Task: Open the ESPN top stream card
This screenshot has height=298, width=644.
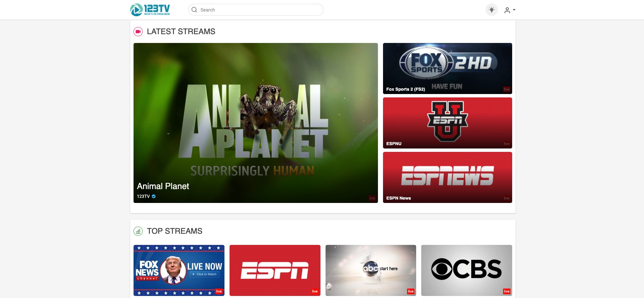Action: pos(275,270)
